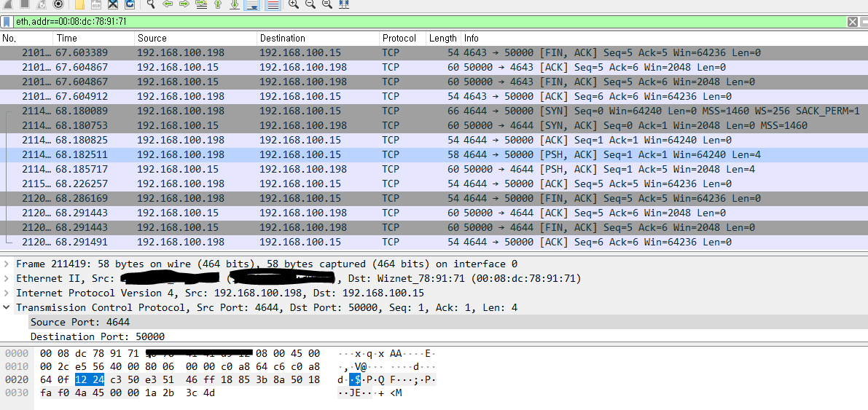Expand the Ethernet II layer

pos(6,278)
